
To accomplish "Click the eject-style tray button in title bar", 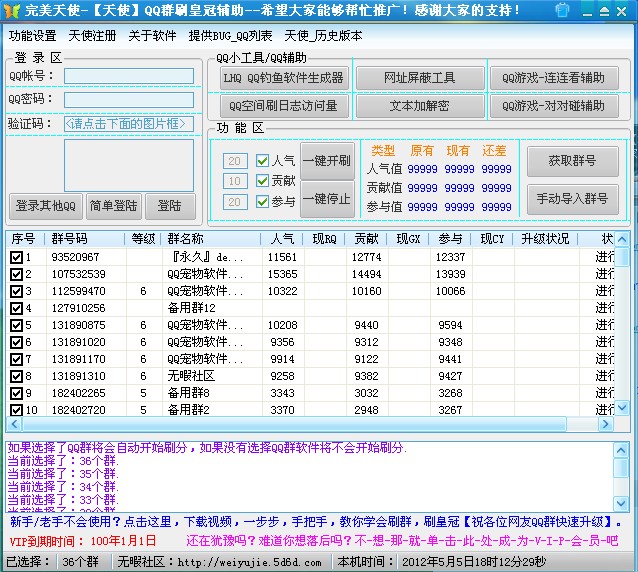I will pyautogui.click(x=604, y=11).
